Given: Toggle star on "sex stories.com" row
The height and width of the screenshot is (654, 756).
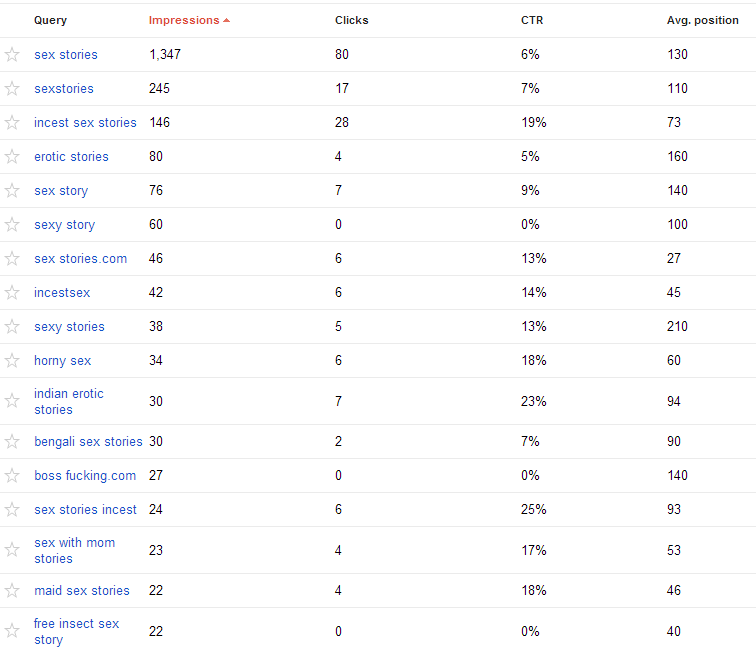Looking at the screenshot, I should [12, 259].
